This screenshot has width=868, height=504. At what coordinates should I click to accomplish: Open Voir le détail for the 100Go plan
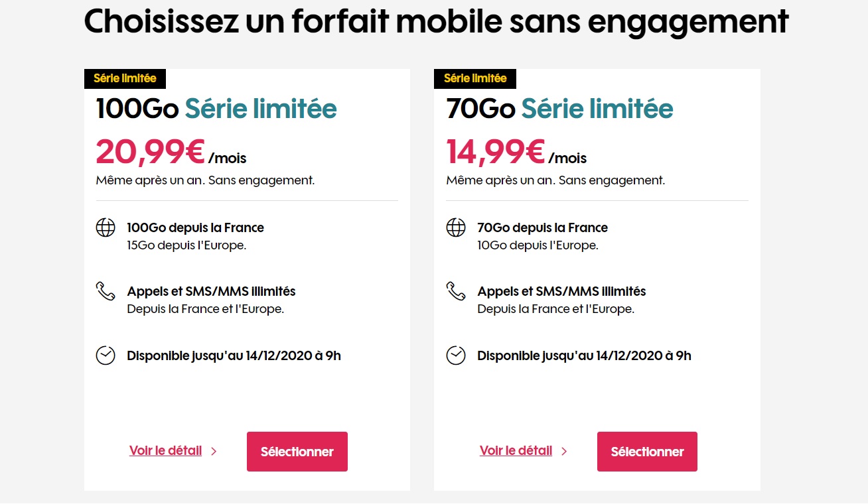click(x=166, y=451)
